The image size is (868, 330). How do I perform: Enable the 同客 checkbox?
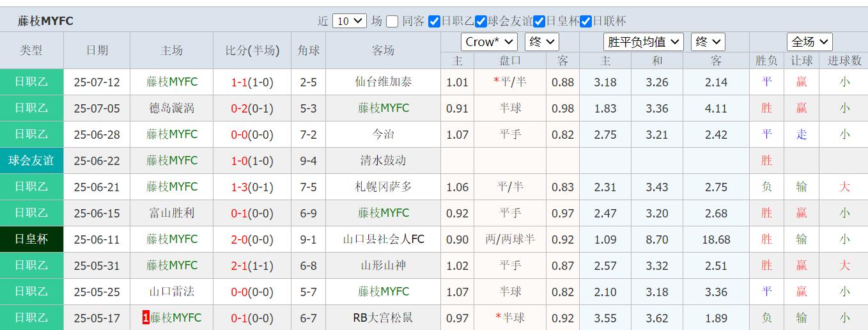click(392, 21)
